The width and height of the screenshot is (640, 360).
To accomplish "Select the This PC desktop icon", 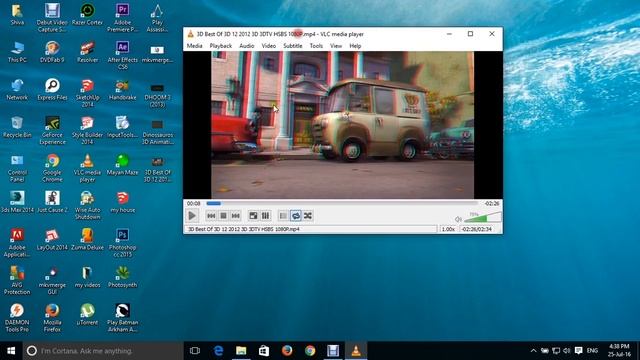I will pyautogui.click(x=17, y=52).
